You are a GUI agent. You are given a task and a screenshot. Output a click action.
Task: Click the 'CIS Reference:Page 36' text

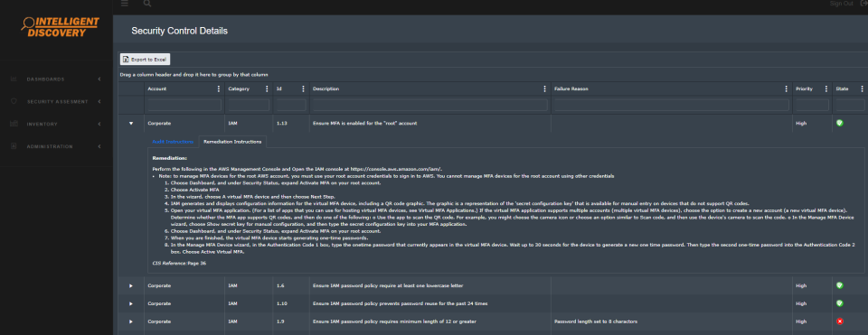[179, 263]
